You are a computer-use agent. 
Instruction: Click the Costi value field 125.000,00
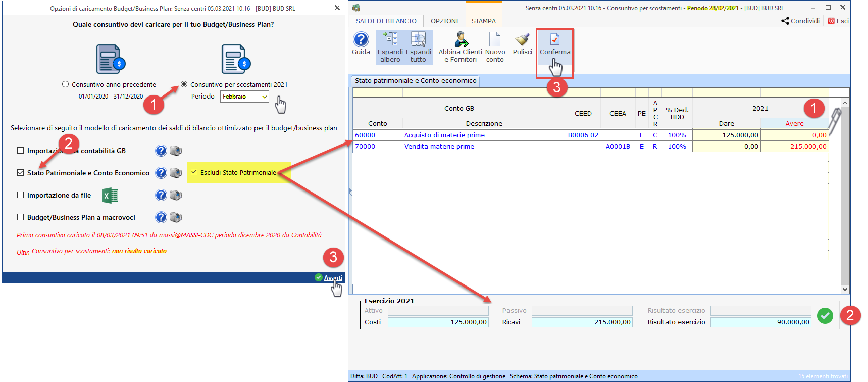tap(438, 322)
